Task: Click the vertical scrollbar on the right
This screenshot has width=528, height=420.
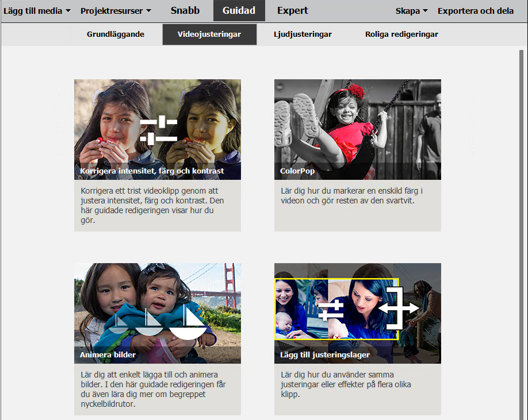Action: pos(521,234)
